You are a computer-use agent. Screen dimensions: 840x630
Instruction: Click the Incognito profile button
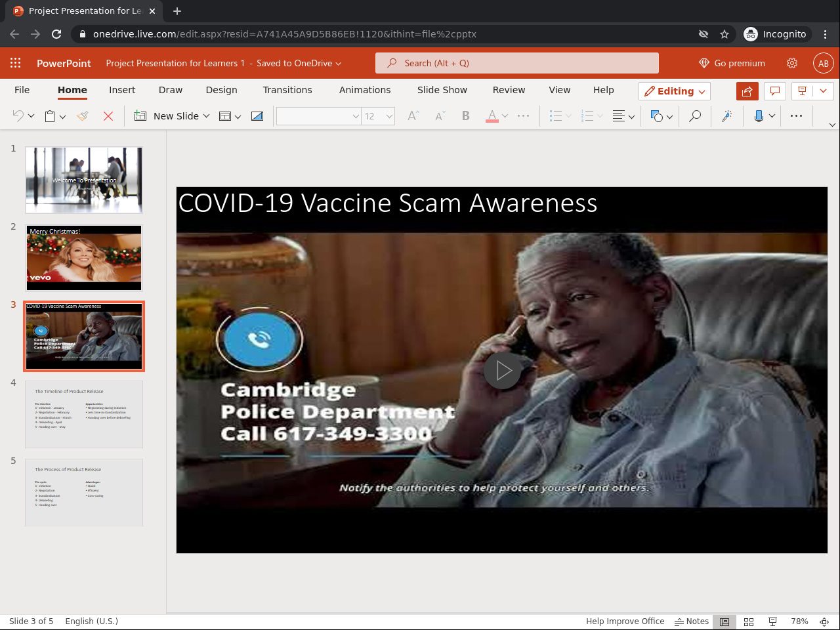[776, 34]
